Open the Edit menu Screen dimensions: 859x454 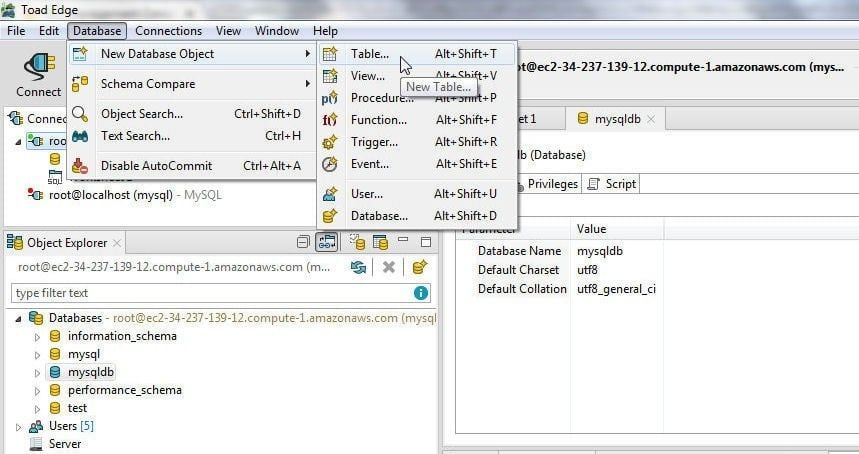[x=49, y=31]
